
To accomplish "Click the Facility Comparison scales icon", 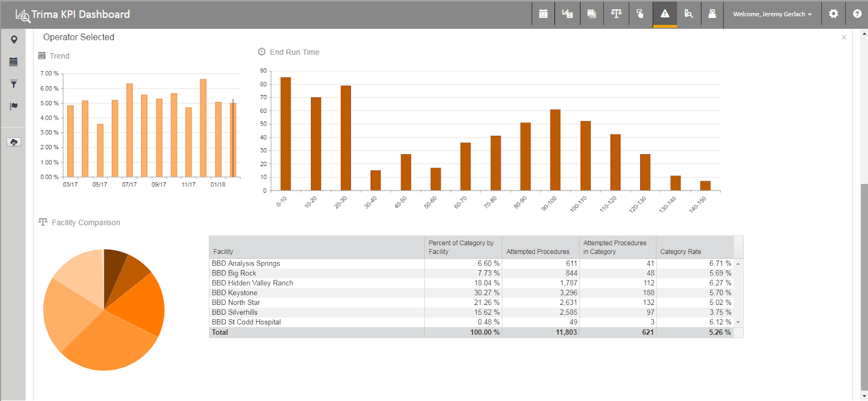I will [43, 222].
